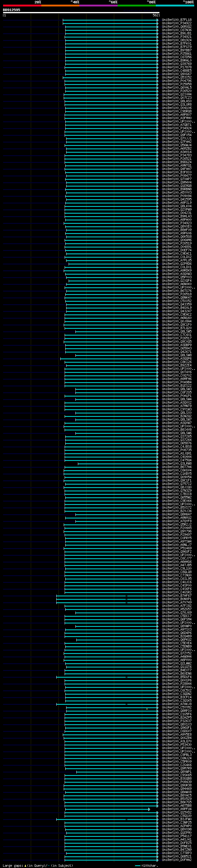This screenshot has height=868, width=197.
Task: Select the UniRef100_P25861 label
Action: [x=177, y=54]
